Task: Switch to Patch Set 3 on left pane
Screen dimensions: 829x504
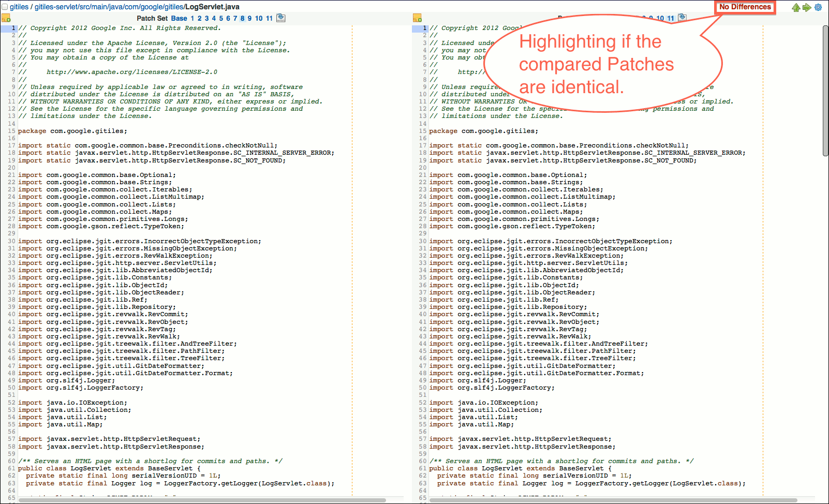Action: pyautogui.click(x=207, y=18)
